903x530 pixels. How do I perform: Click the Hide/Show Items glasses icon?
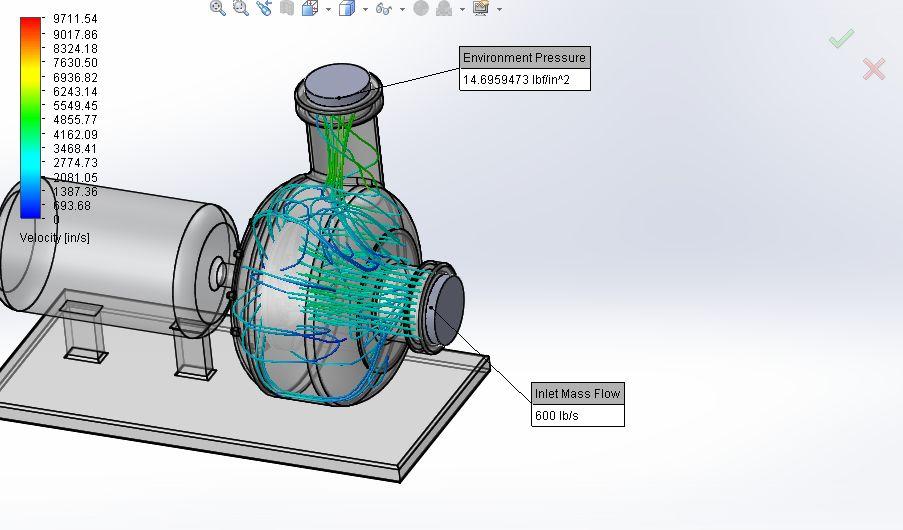tap(383, 8)
